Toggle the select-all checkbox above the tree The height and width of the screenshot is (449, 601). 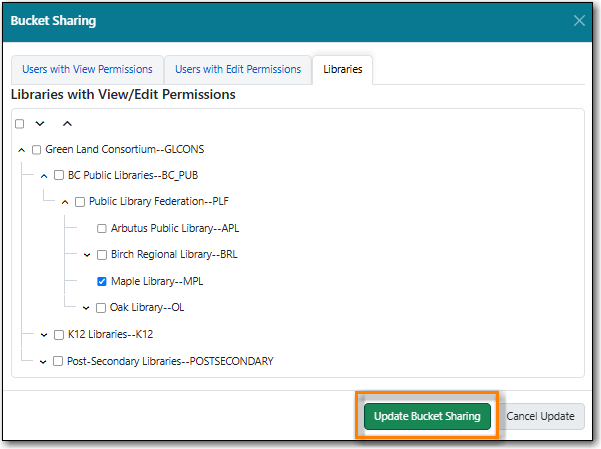click(x=20, y=123)
